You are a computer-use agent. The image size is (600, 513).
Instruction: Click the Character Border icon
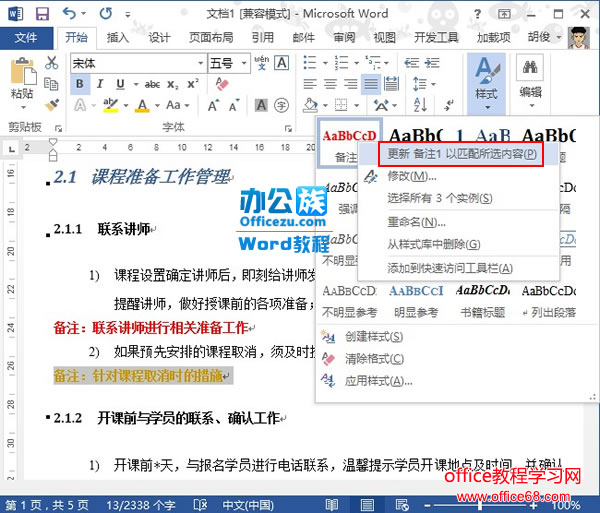point(282,63)
